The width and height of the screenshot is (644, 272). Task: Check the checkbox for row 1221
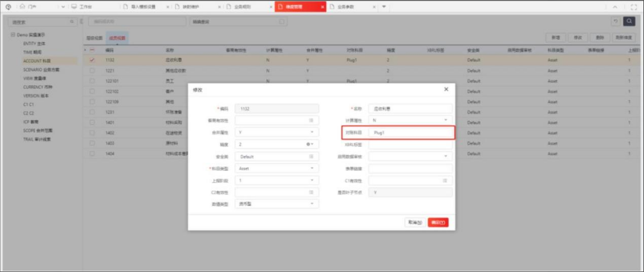(x=92, y=71)
